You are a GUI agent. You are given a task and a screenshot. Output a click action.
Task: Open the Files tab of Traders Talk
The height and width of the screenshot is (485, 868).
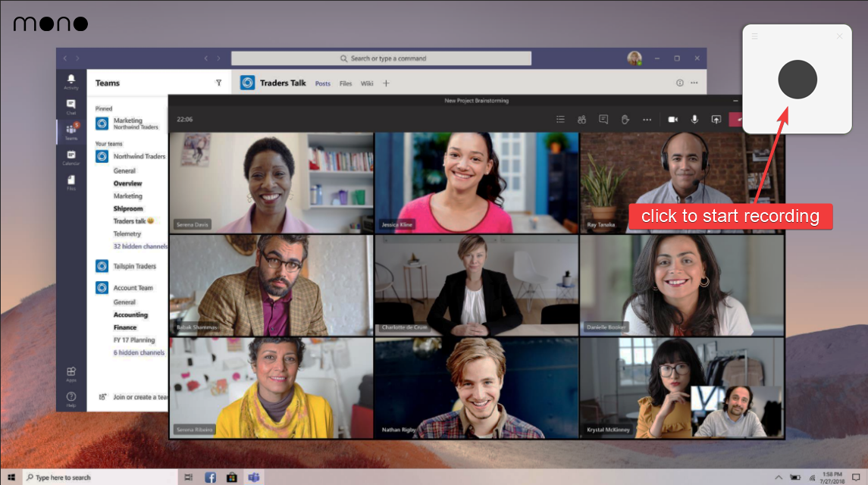click(x=346, y=83)
